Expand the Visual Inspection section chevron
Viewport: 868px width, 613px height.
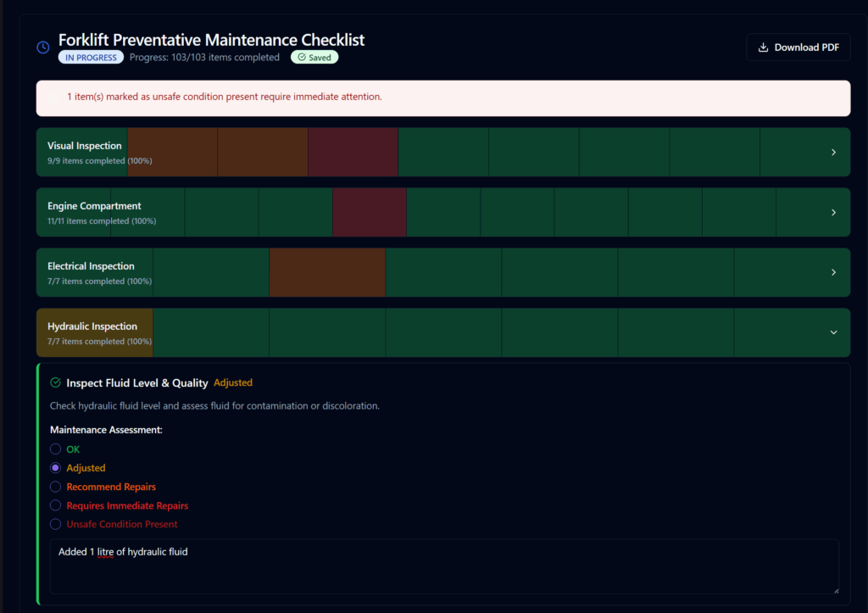point(833,153)
